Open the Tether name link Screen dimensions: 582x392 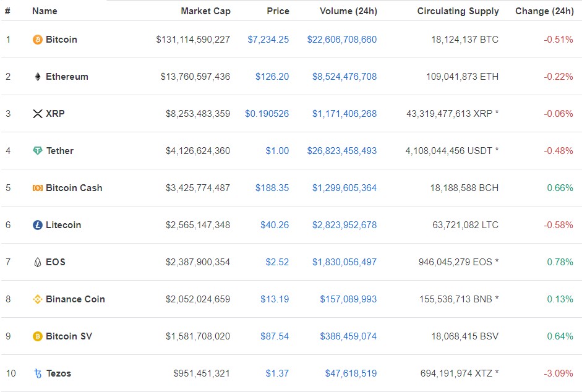click(x=60, y=151)
